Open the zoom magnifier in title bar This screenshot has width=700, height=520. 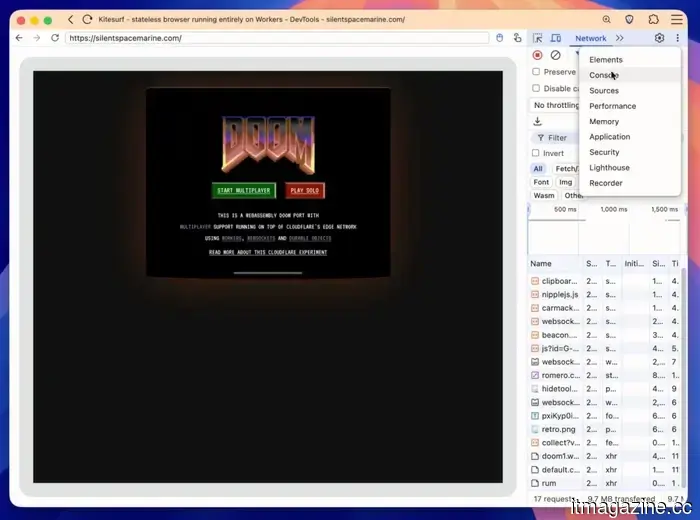[x=606, y=19]
